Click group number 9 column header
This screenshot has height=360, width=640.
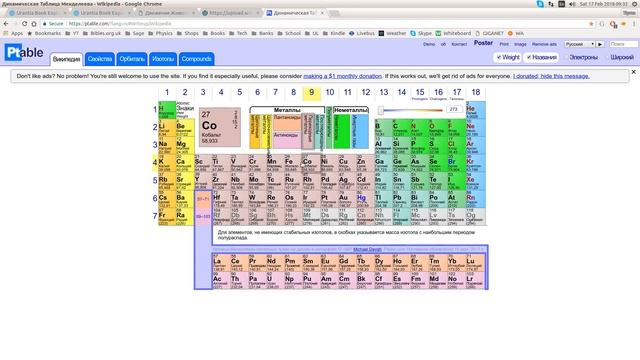pyautogui.click(x=311, y=93)
